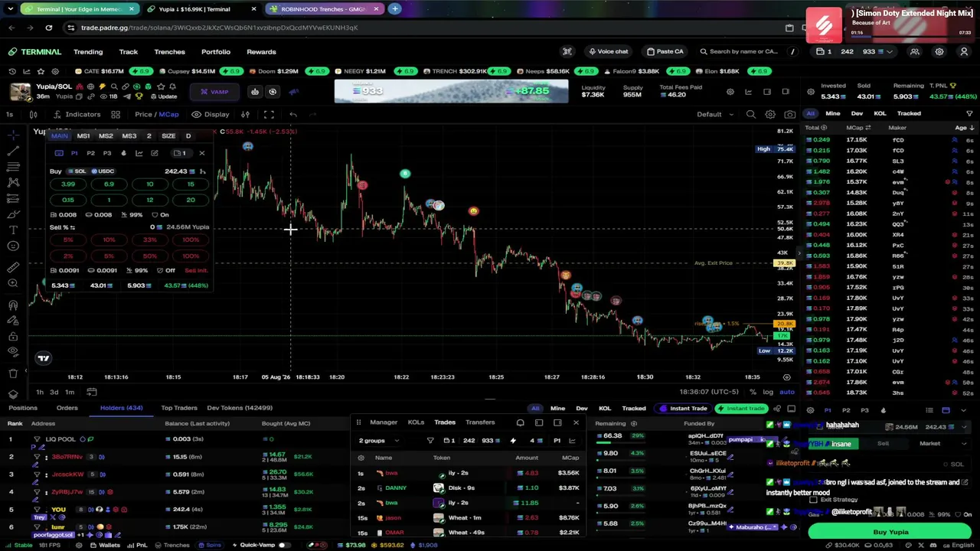Open the megaphone icon next to VAMP
Viewport: 980px width, 551px height.
tap(294, 92)
